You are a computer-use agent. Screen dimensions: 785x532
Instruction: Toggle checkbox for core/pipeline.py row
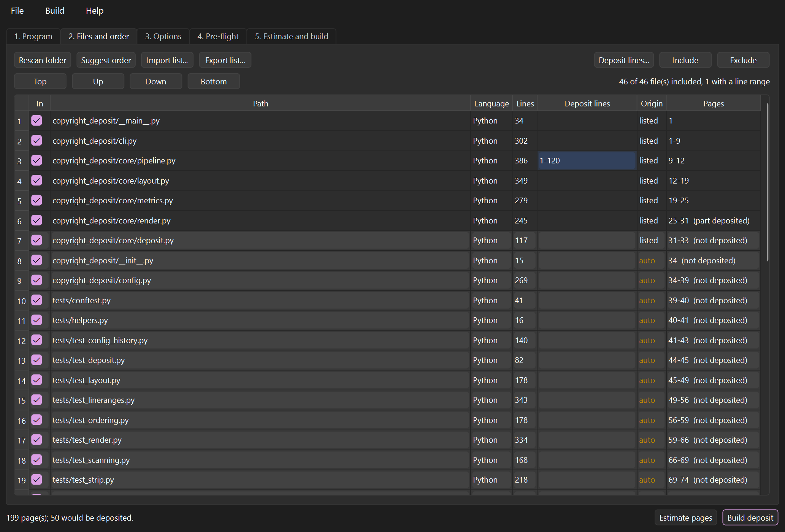(x=36, y=160)
